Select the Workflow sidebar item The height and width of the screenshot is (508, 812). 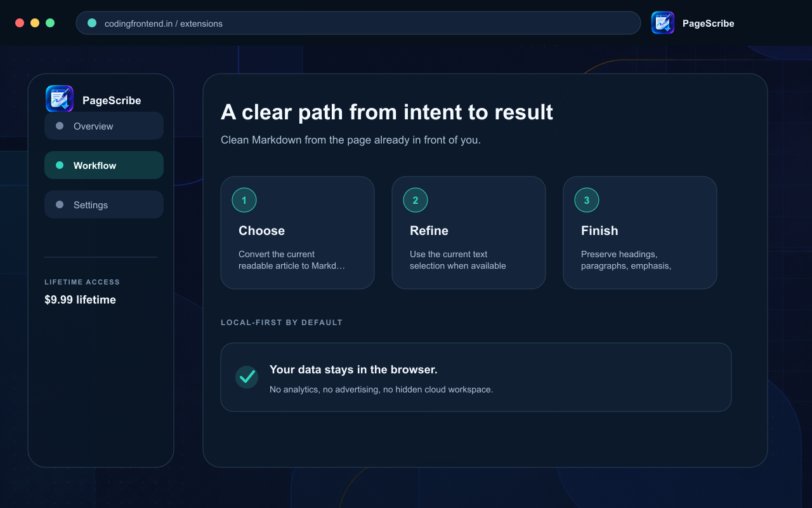point(104,165)
